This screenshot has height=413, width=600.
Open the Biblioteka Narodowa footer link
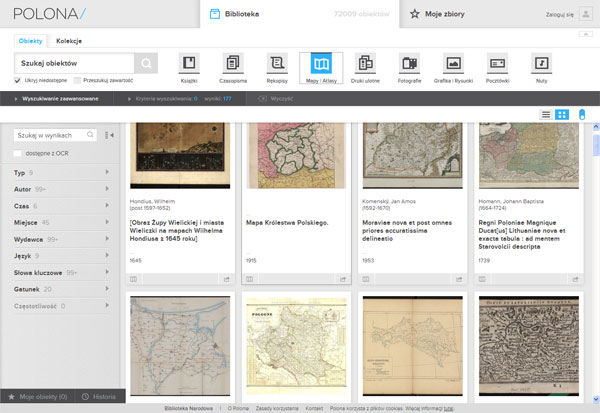click(189, 408)
